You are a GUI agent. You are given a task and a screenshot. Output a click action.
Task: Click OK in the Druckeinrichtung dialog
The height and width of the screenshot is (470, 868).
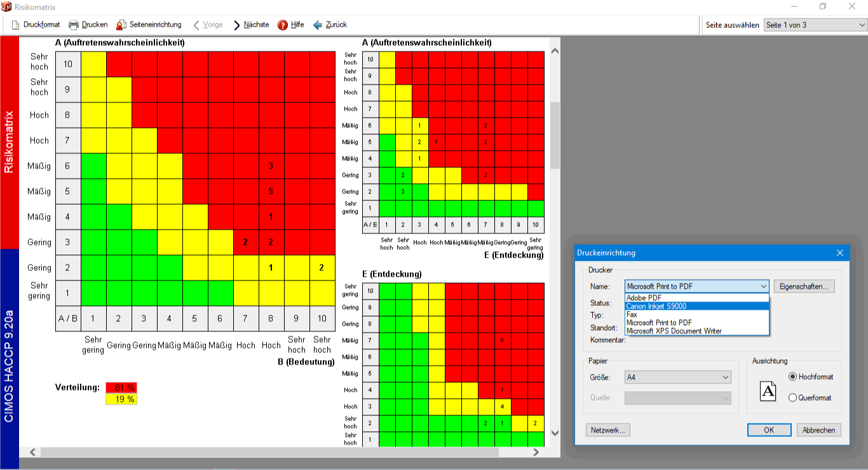[x=769, y=430]
